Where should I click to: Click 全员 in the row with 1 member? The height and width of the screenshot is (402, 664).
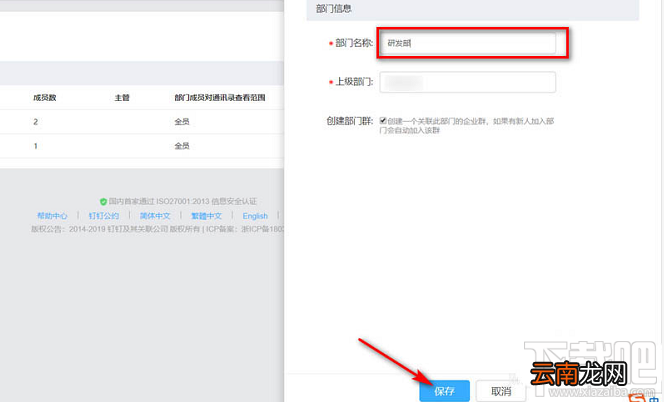pos(182,146)
